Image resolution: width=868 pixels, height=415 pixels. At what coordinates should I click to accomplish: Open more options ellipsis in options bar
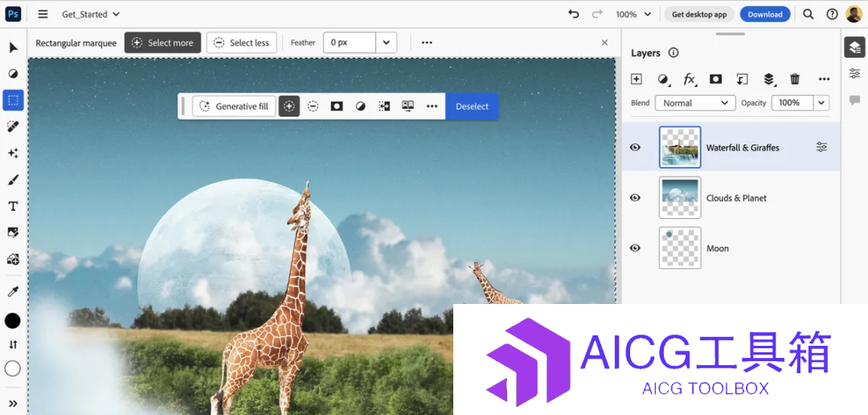tap(427, 43)
